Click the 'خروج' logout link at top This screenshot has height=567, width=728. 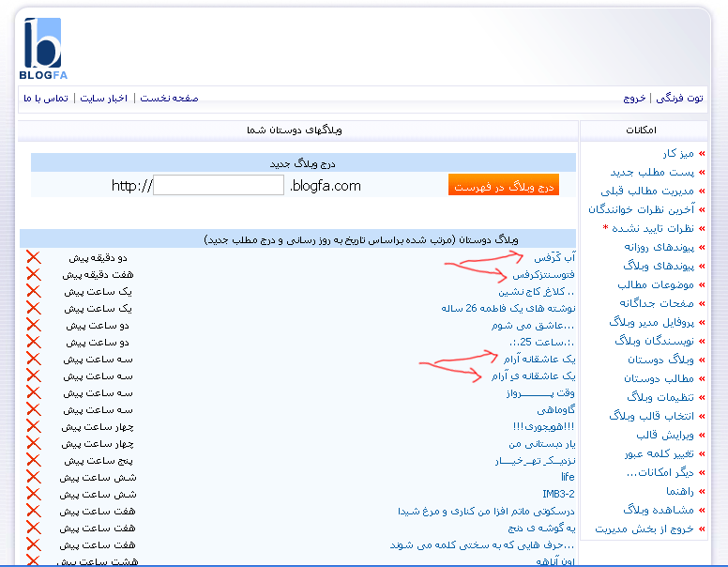[x=634, y=99]
